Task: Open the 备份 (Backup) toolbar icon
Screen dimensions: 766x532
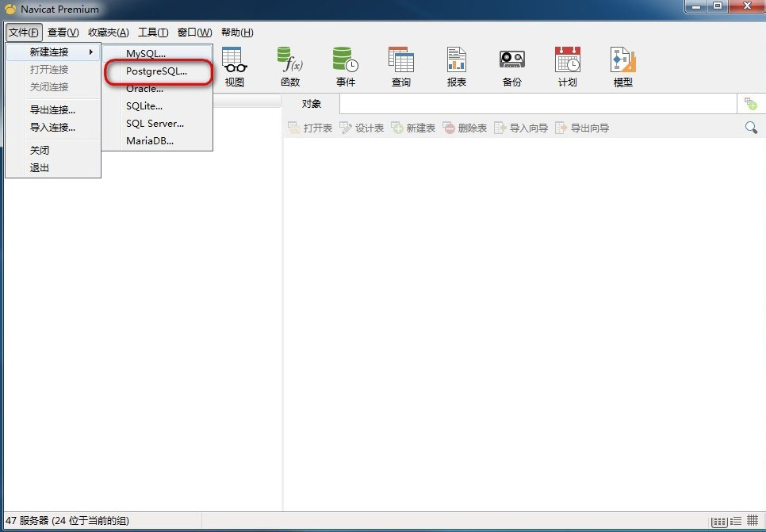Action: [x=512, y=67]
